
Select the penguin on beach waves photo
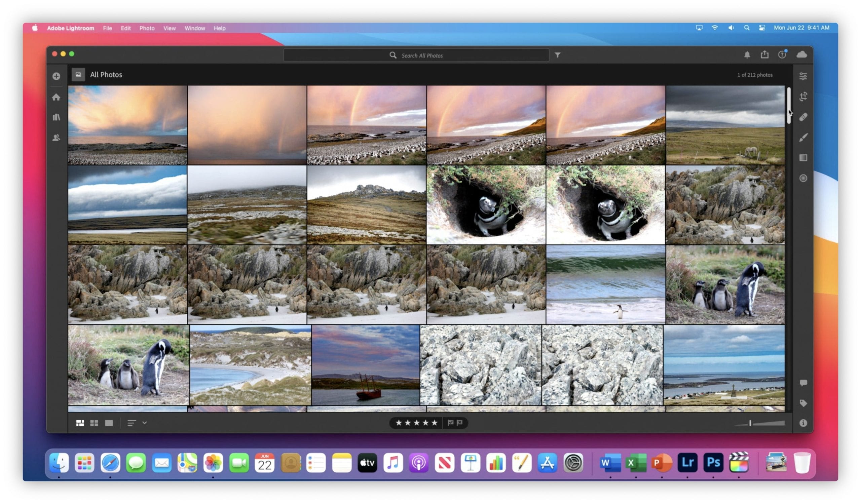pos(605,284)
